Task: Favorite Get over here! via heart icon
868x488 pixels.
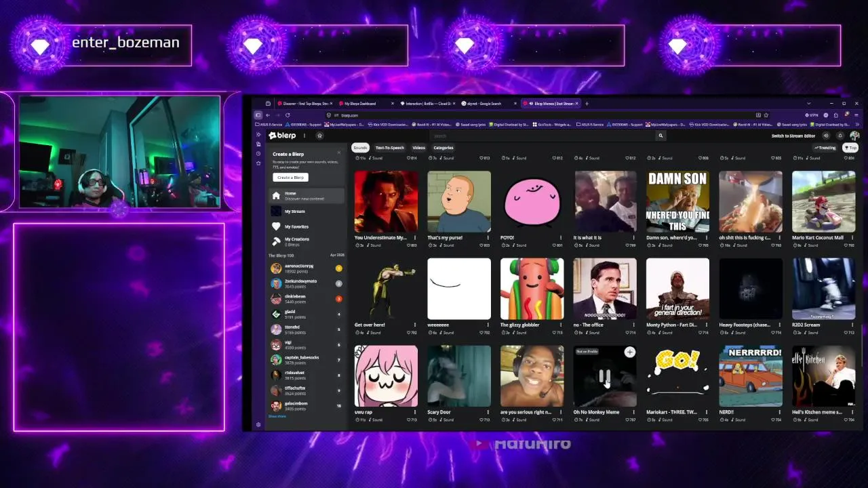Action: tap(410, 333)
